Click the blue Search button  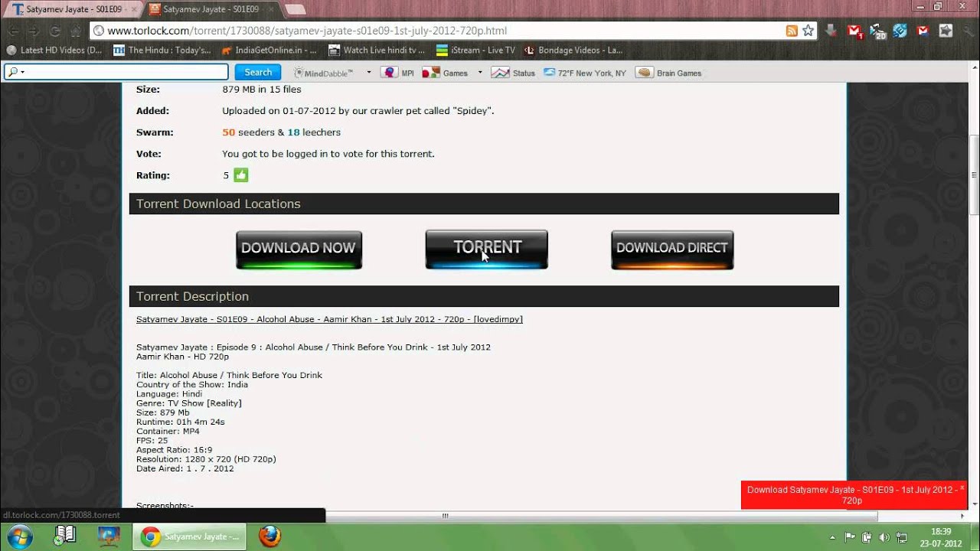point(258,72)
